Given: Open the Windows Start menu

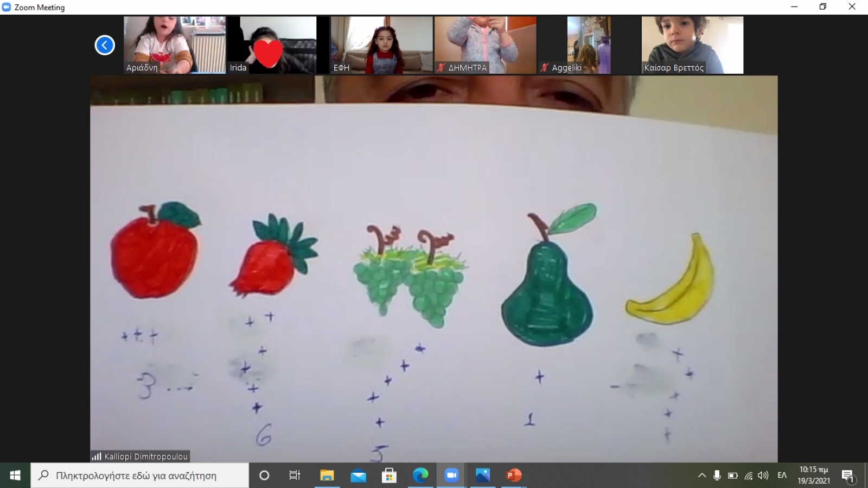Looking at the screenshot, I should pos(15,476).
